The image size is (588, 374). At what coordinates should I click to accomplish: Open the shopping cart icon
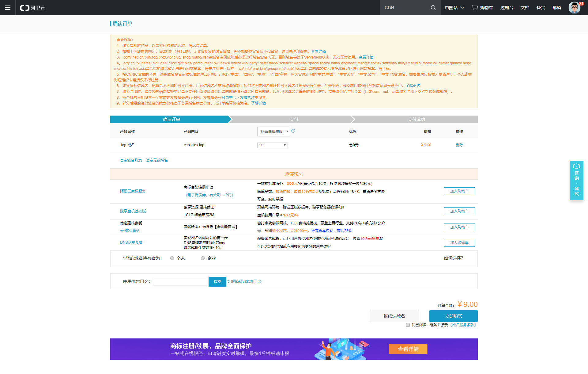(475, 8)
